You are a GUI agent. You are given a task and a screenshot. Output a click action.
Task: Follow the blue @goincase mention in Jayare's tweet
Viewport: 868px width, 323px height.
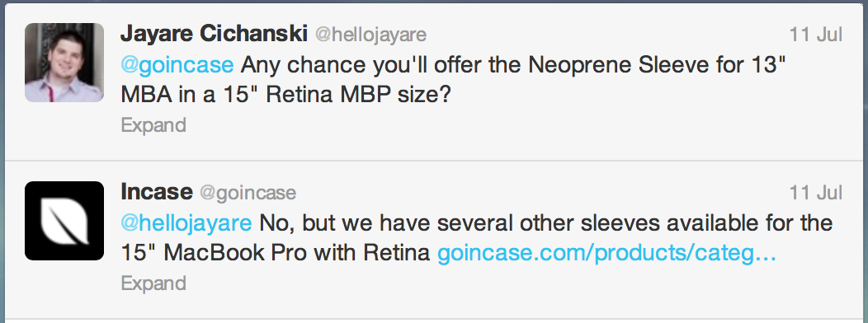(x=177, y=66)
